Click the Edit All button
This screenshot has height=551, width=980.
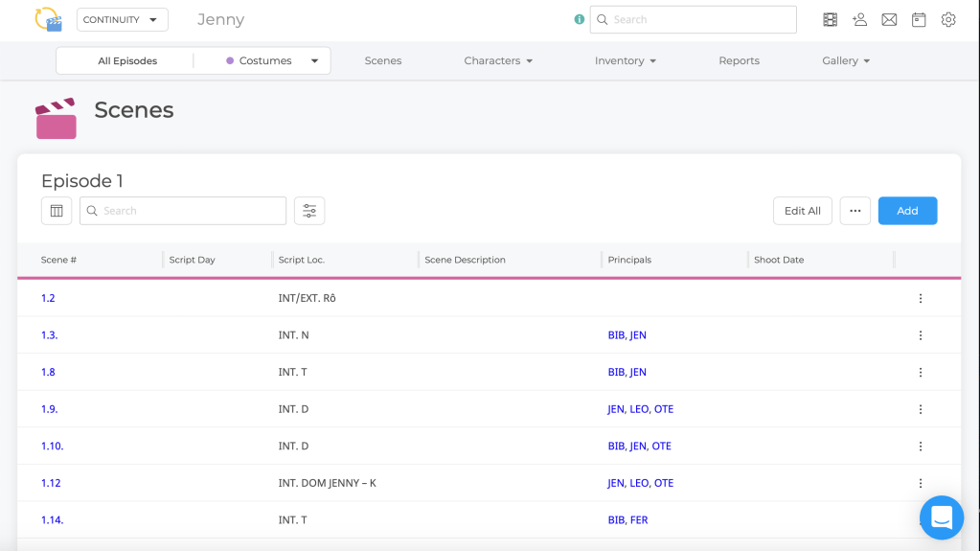[802, 211]
